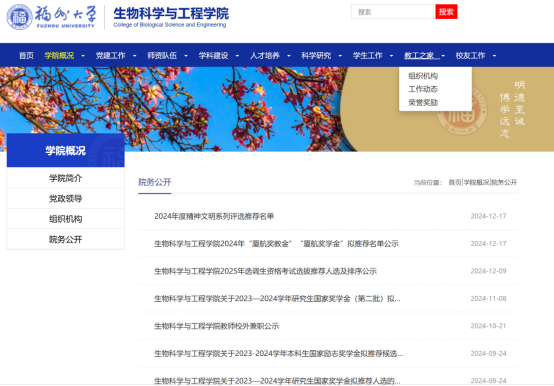Open 首页 in navigation bar
Image resolution: width=554 pixels, height=386 pixels.
[x=26, y=55]
